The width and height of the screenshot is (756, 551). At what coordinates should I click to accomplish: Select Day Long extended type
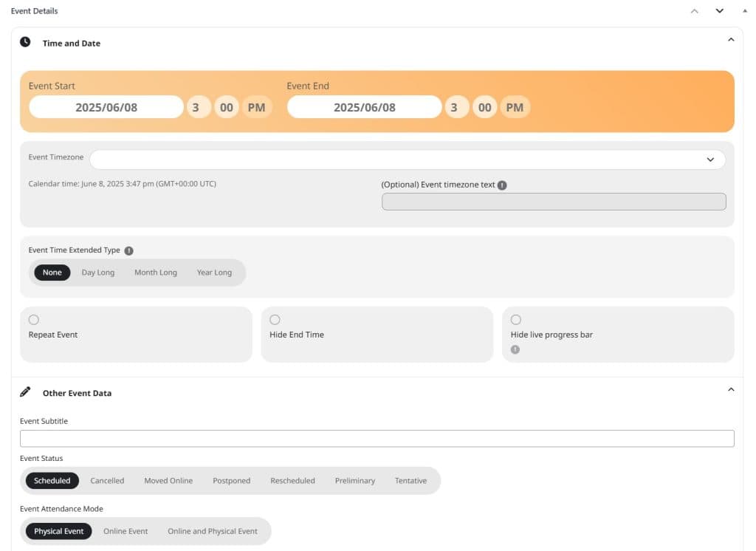pos(98,273)
